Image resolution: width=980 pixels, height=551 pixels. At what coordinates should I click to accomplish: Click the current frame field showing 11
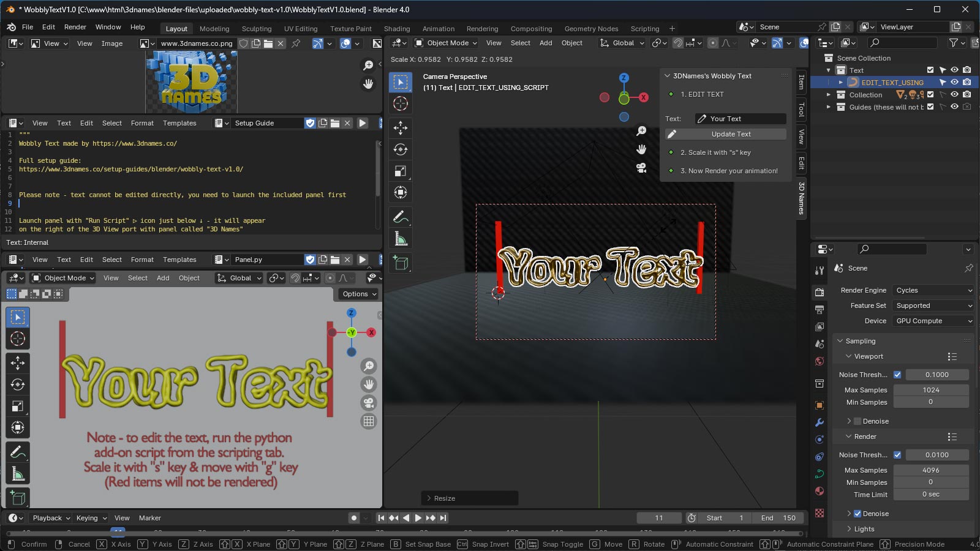[x=658, y=517]
